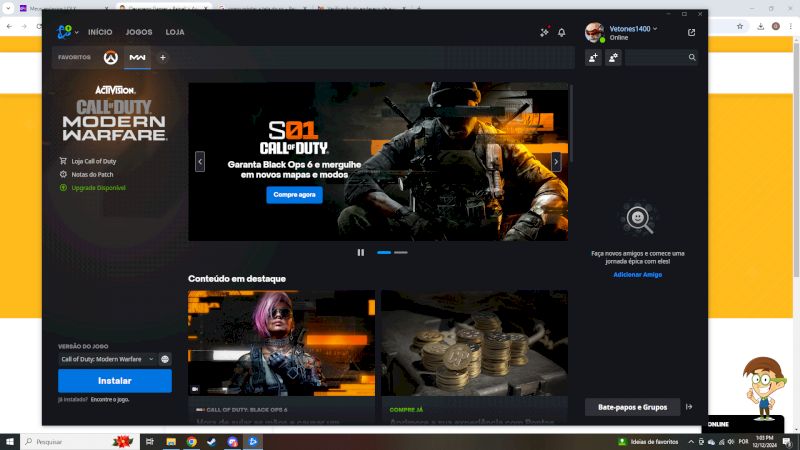Switch to the JOGOS tab
The image size is (800, 450).
138,32
